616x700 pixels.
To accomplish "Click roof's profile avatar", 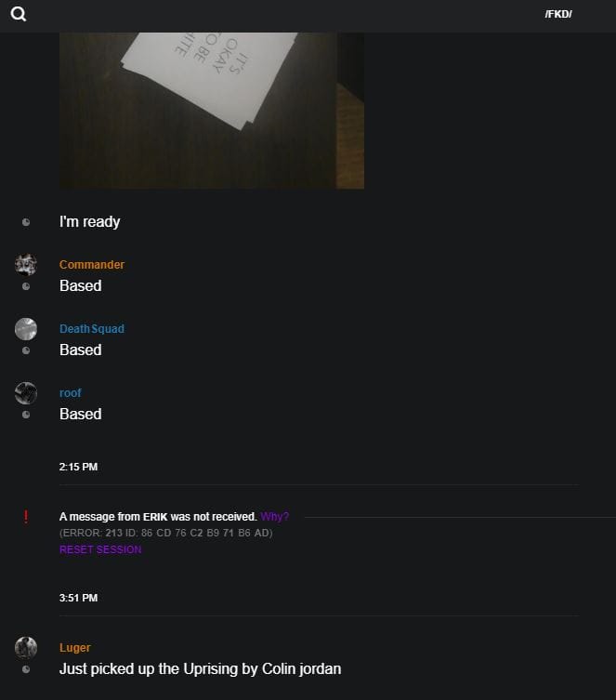I will [x=26, y=393].
